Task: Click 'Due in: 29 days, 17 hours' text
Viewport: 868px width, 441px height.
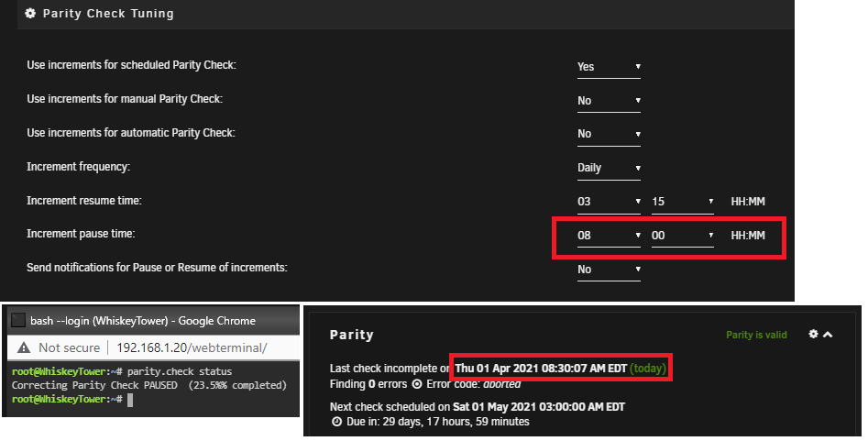Action: (438, 422)
